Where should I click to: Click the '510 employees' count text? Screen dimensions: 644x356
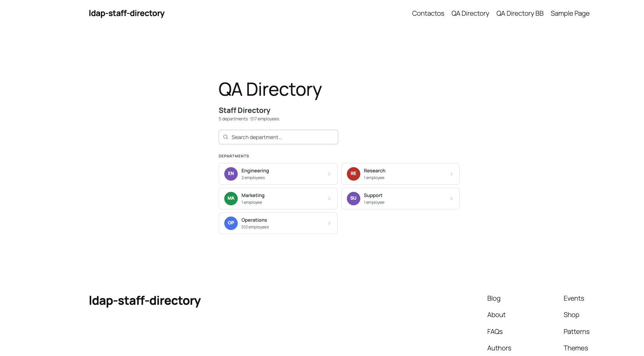pyautogui.click(x=255, y=227)
